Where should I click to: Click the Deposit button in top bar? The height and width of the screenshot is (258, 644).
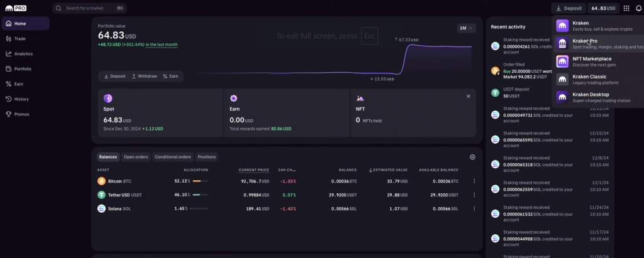[569, 8]
